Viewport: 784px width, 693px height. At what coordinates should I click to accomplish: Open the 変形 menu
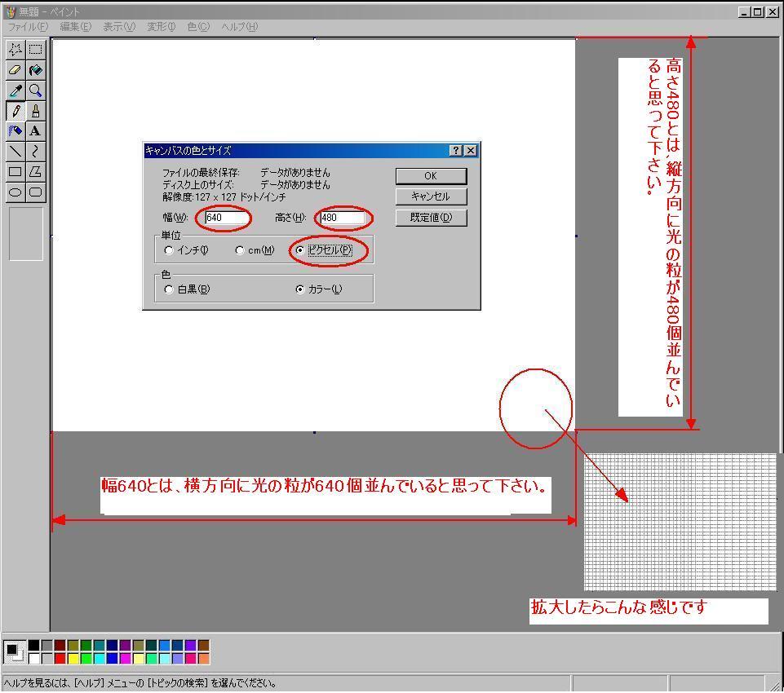coord(161,27)
